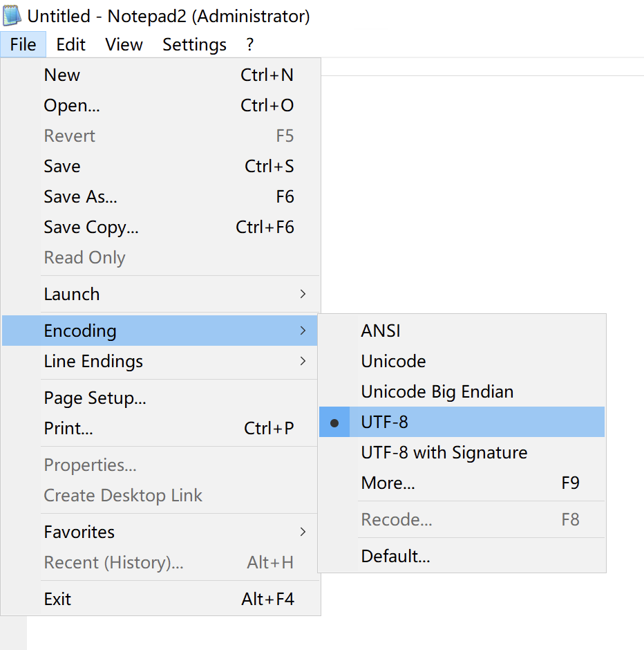The image size is (644, 650).
Task: Click the Read Only menu entry
Action: click(x=160, y=257)
